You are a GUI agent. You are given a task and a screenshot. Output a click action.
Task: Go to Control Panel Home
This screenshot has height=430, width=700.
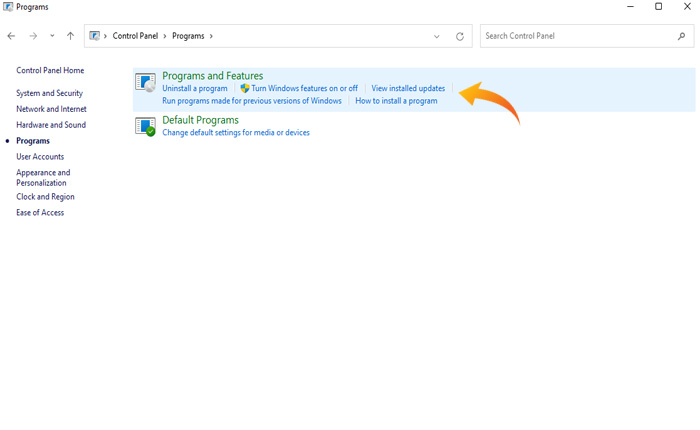(x=50, y=71)
